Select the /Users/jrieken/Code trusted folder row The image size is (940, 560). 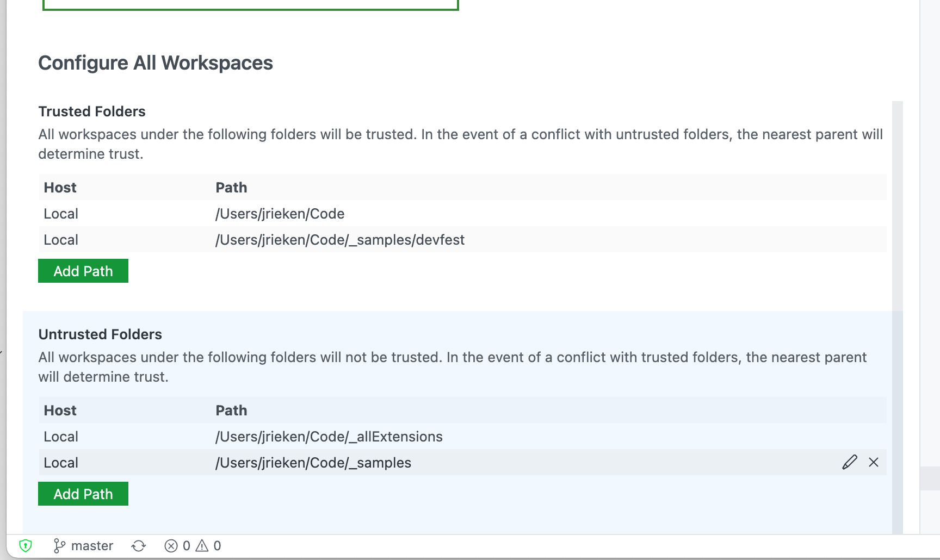point(280,213)
